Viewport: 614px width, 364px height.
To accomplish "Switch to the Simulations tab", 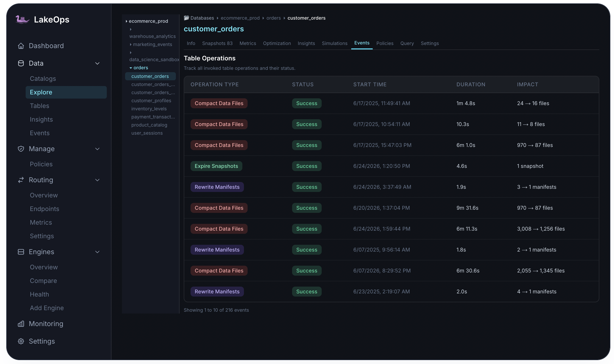I will [334, 43].
